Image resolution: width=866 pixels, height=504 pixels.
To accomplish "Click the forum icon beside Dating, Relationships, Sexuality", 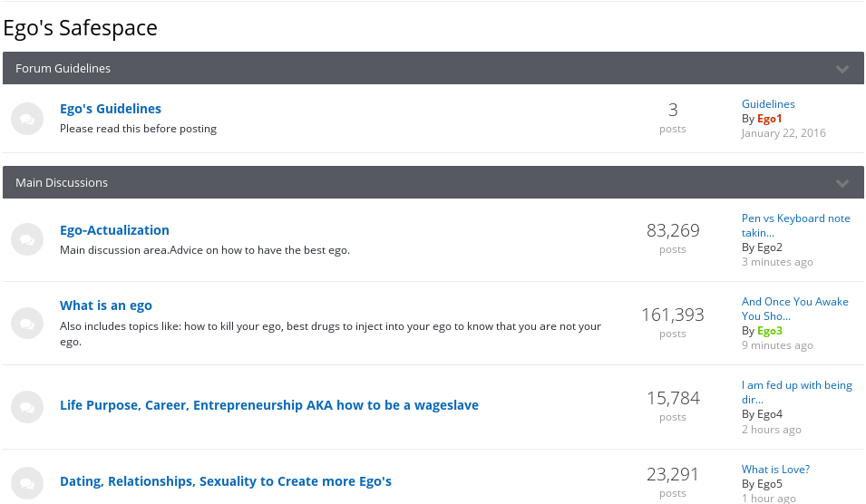I will (x=27, y=483).
